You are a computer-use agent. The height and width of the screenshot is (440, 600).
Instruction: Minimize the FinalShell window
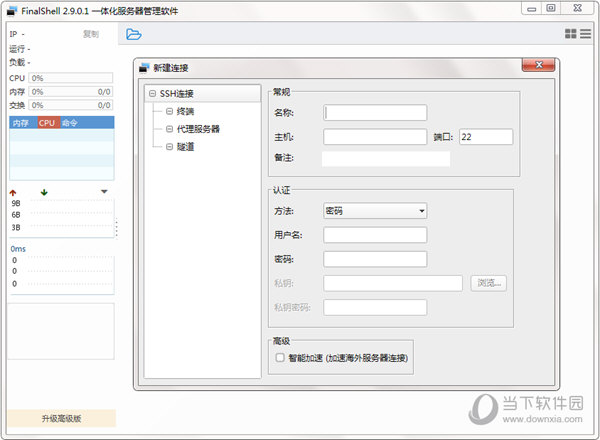click(x=532, y=8)
